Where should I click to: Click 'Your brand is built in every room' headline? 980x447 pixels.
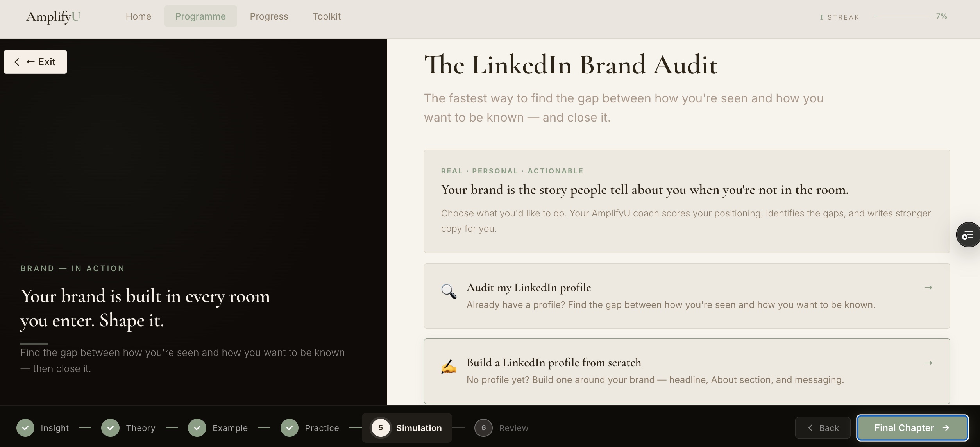(x=145, y=308)
